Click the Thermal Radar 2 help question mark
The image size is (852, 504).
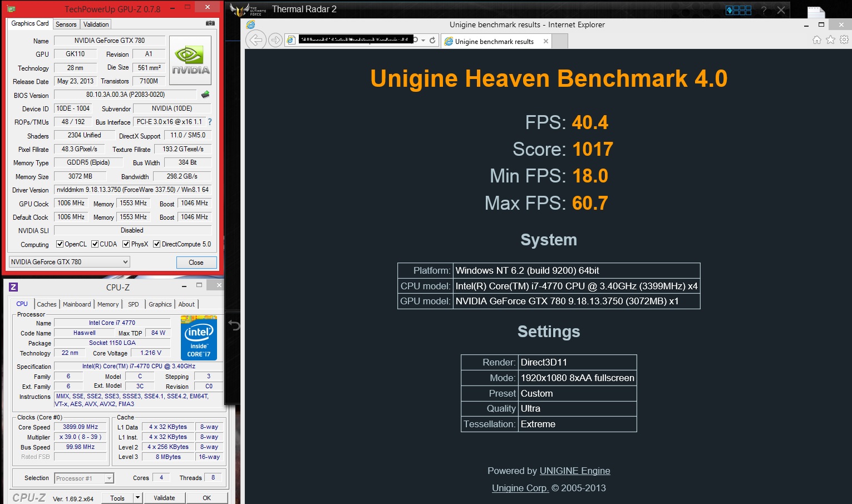(x=764, y=10)
